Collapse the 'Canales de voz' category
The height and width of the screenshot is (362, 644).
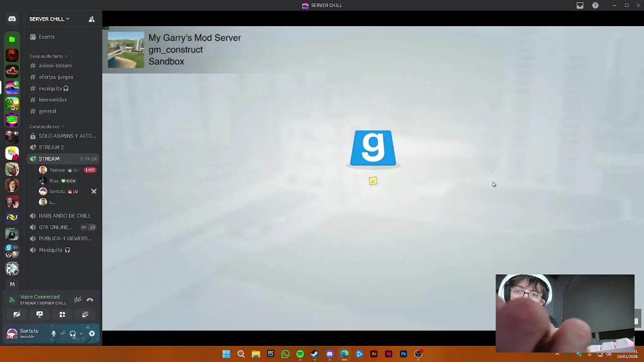[46, 127]
